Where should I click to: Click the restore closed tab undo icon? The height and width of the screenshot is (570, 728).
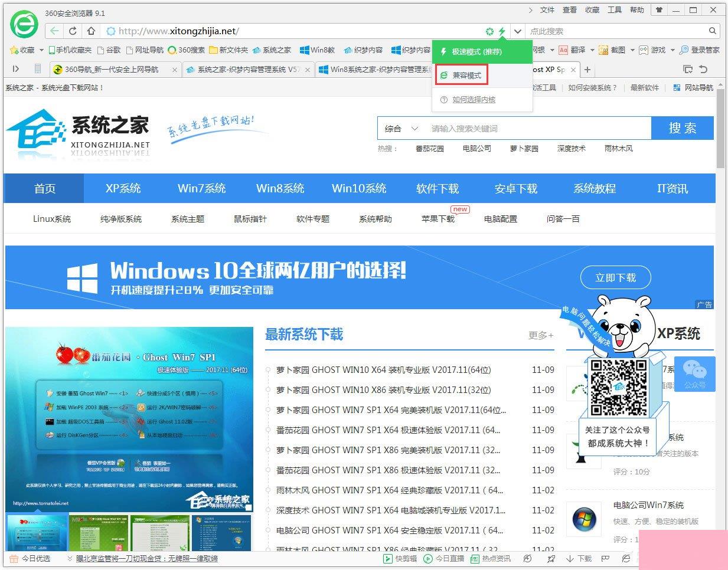pyautogui.click(x=703, y=69)
